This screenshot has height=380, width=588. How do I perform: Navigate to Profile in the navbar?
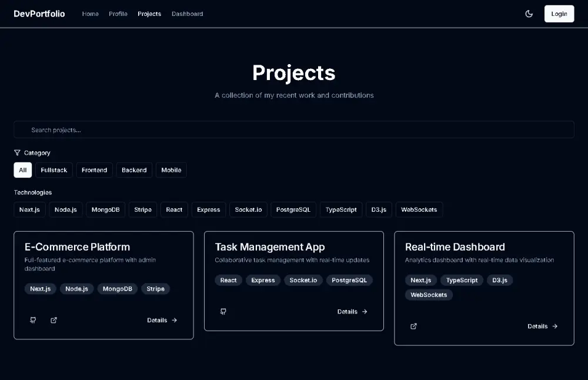[x=118, y=14]
